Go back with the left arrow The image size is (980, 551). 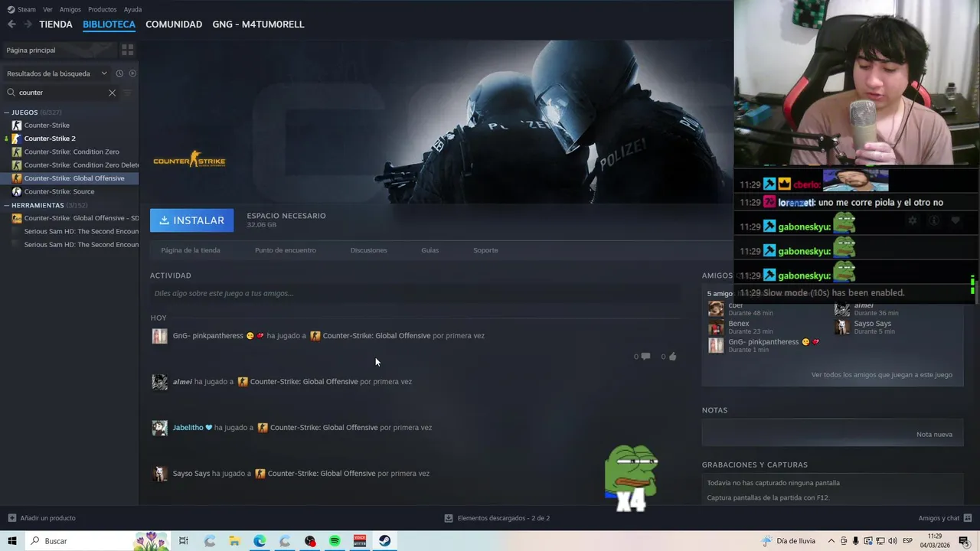[x=11, y=24]
